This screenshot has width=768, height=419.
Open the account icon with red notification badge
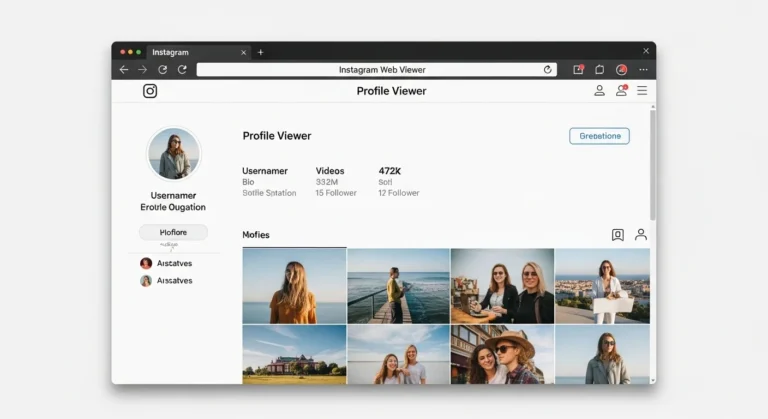tap(620, 91)
